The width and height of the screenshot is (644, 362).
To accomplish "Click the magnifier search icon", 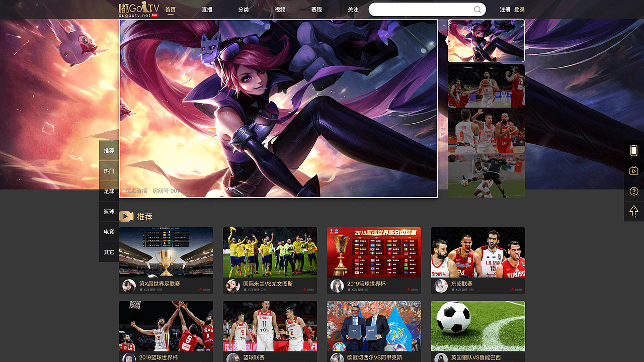I will point(477,10).
